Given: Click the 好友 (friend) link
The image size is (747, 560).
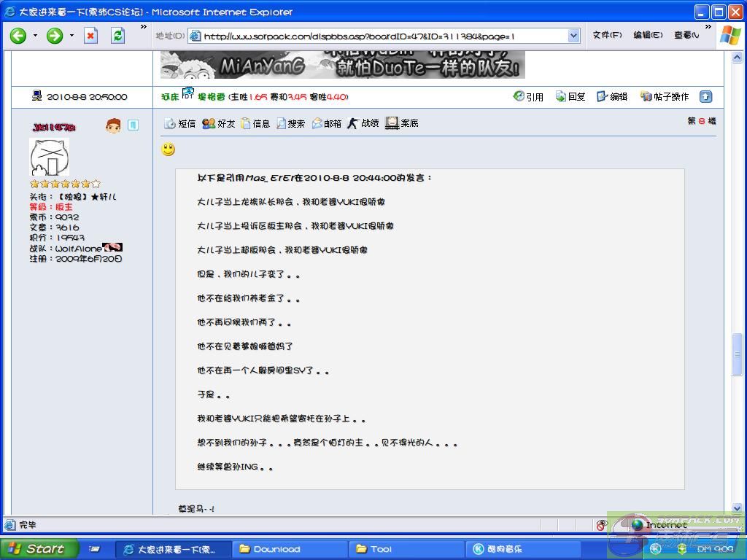Looking at the screenshot, I should pyautogui.click(x=219, y=123).
